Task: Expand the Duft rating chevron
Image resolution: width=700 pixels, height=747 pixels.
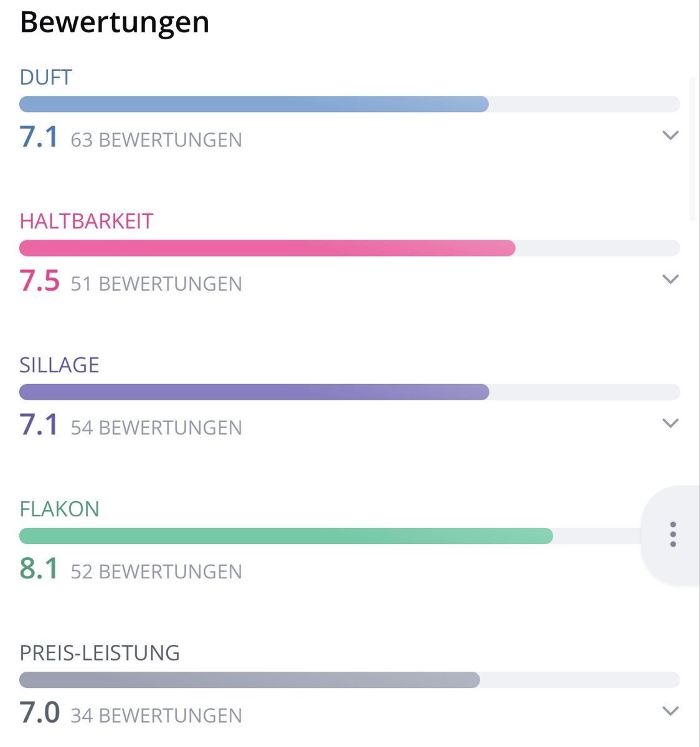Action: pos(670,135)
